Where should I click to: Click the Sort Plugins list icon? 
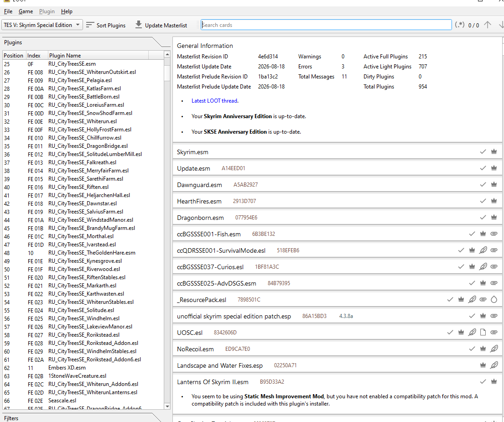(x=90, y=25)
